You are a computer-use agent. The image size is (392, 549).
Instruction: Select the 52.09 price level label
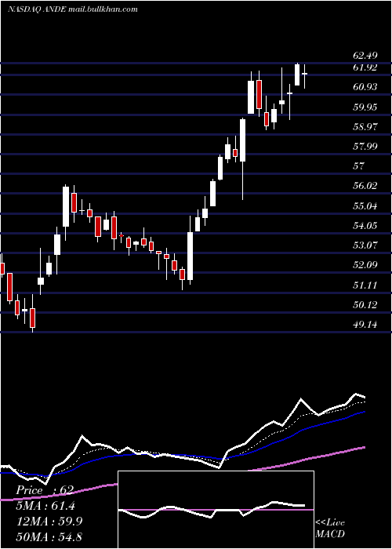click(365, 265)
